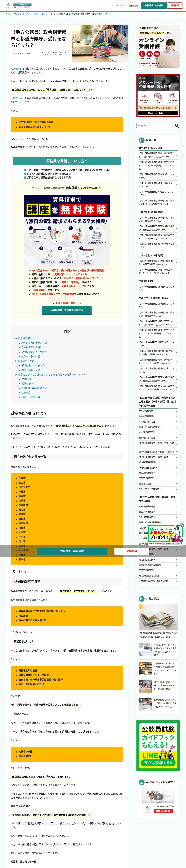The image size is (186, 868).
Task: Open どちらを目指すかを決めるポイント in table of contents
Action: [x=52, y=374]
